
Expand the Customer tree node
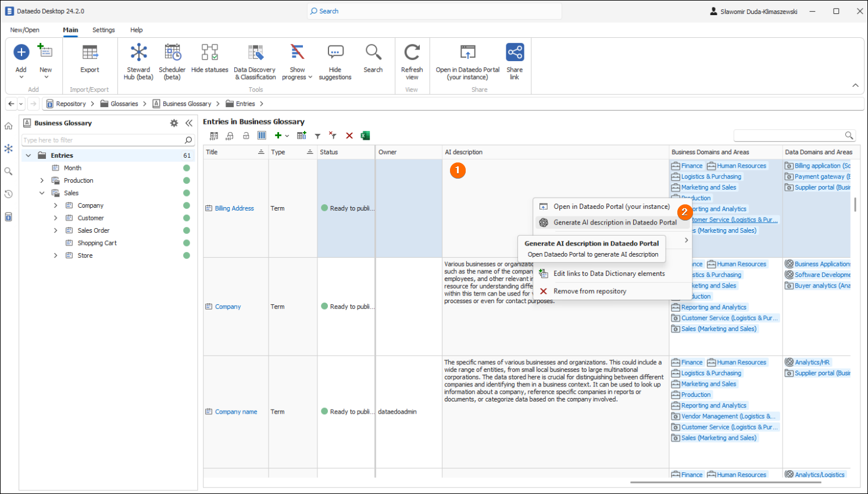click(x=56, y=218)
